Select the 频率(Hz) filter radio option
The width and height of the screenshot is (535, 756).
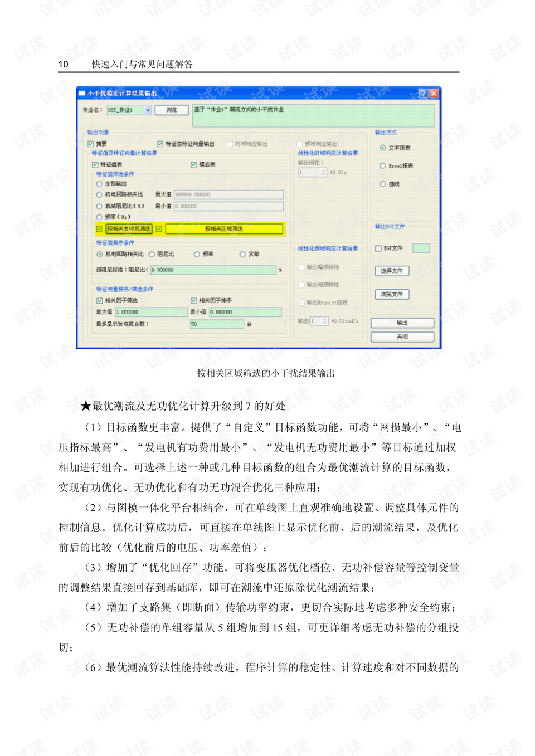tap(99, 217)
